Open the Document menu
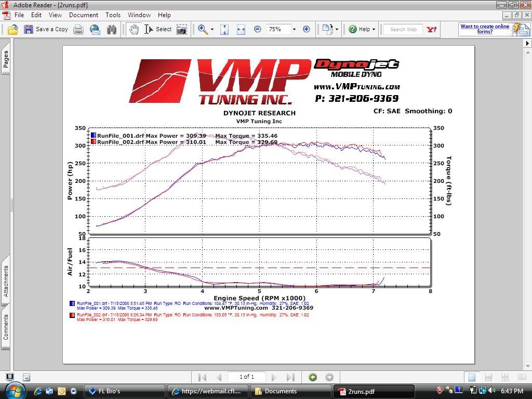Viewport: 532px width, 399px height. [x=84, y=15]
